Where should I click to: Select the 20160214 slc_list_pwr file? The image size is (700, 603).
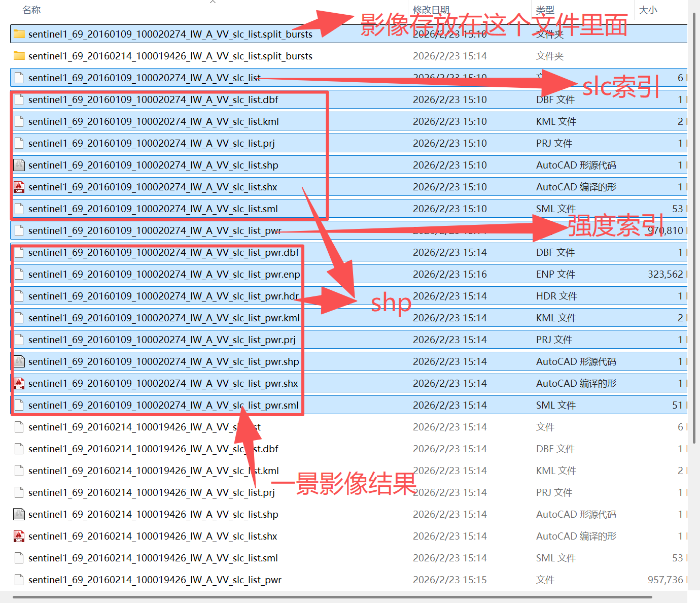(349, 580)
